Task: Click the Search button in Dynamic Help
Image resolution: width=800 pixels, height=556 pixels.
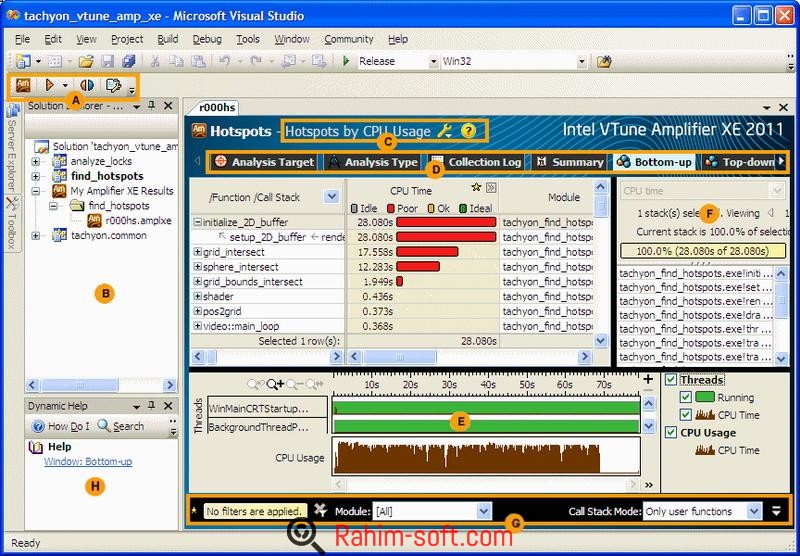Action: click(x=121, y=426)
